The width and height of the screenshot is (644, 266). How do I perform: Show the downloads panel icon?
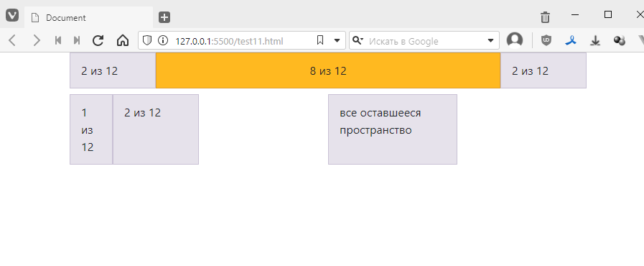tap(595, 40)
